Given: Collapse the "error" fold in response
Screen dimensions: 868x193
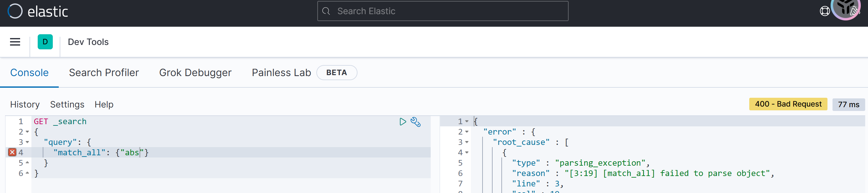Looking at the screenshot, I should [467, 132].
